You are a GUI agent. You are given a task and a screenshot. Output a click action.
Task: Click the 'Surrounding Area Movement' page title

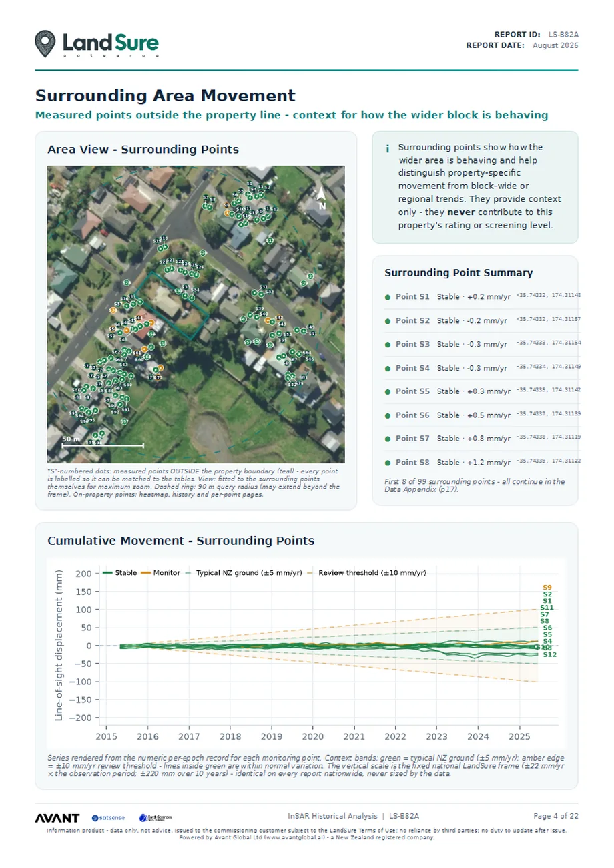[x=165, y=96]
